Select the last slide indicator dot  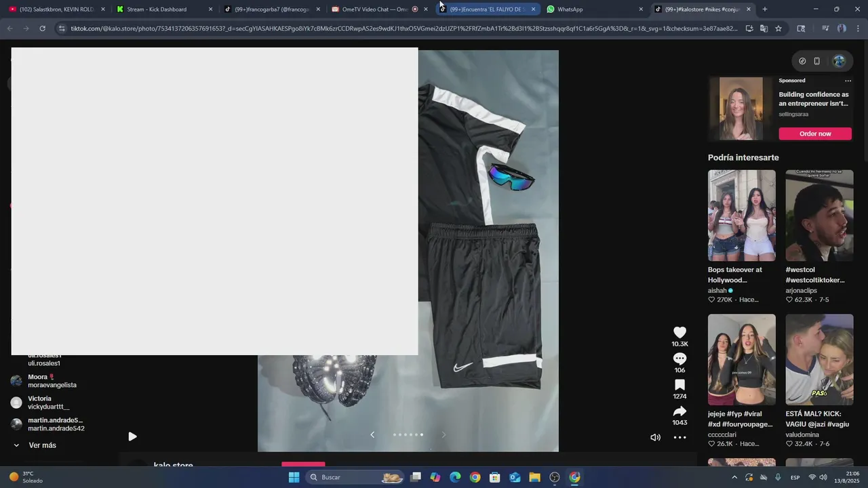click(422, 434)
